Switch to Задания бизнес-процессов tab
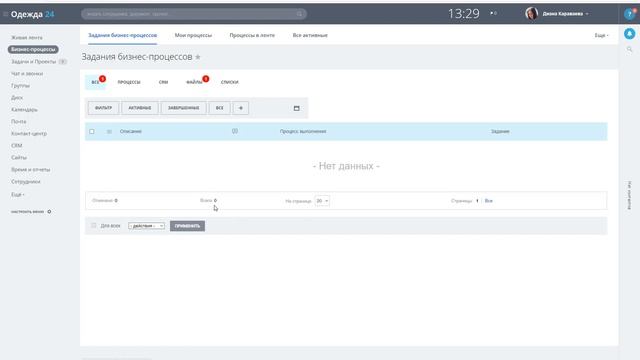640x360 pixels. tap(122, 36)
